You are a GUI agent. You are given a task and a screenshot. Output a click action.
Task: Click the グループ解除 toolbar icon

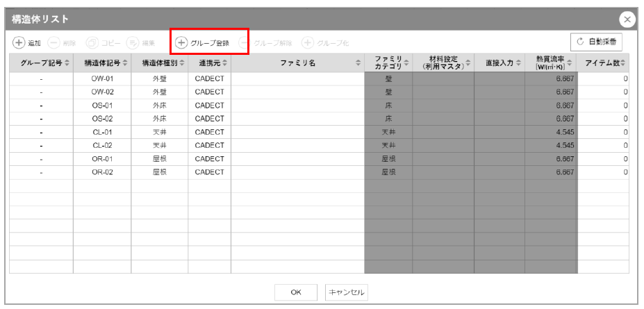pos(244,42)
